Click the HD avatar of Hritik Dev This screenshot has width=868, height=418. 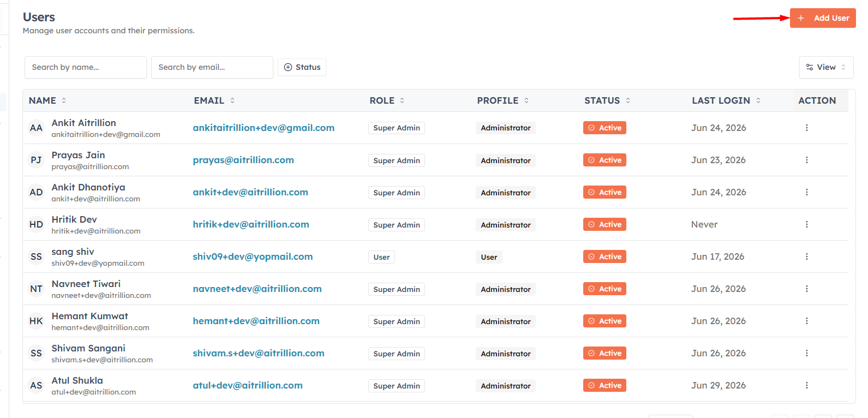36,224
